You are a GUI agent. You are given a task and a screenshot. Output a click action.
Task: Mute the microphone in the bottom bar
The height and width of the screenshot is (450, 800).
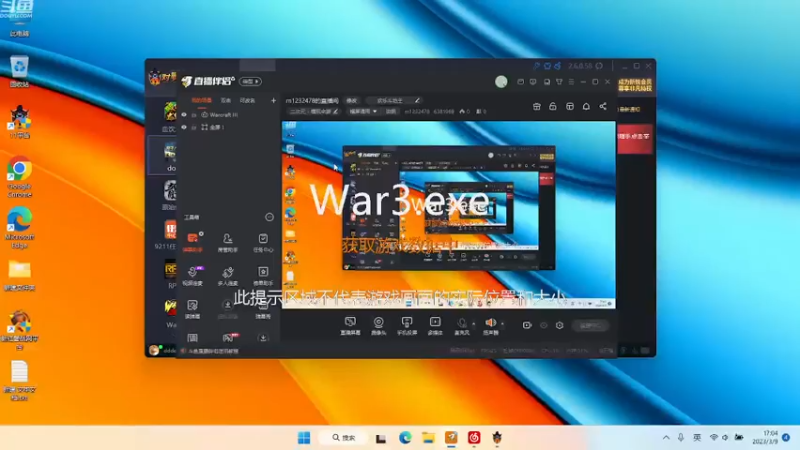(462, 326)
